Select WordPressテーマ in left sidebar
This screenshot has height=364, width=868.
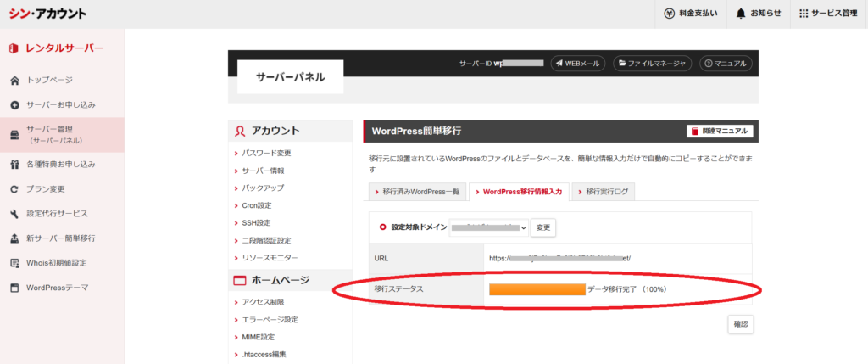pyautogui.click(x=57, y=288)
